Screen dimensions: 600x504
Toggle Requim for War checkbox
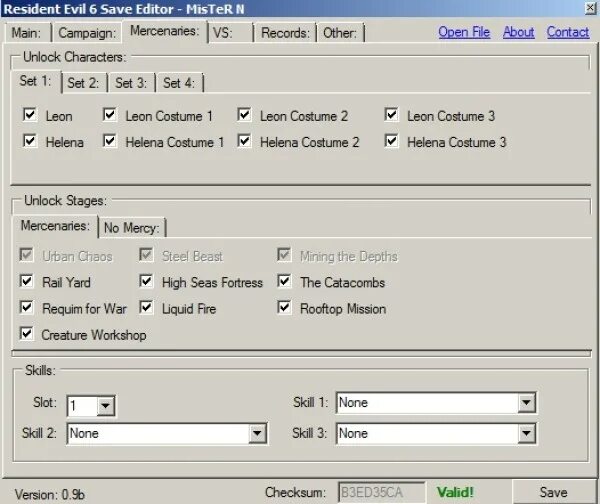[26, 307]
